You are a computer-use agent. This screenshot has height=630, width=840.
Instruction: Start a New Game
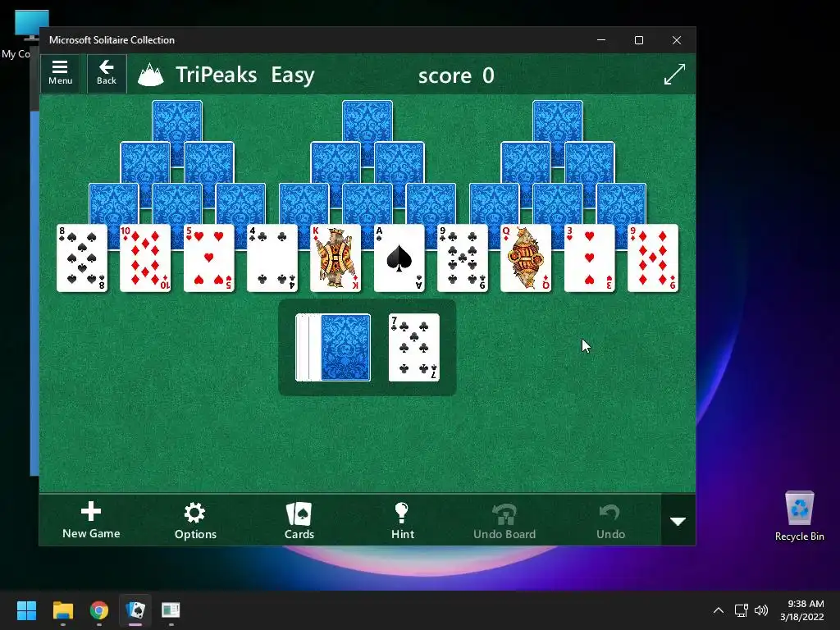pyautogui.click(x=91, y=520)
